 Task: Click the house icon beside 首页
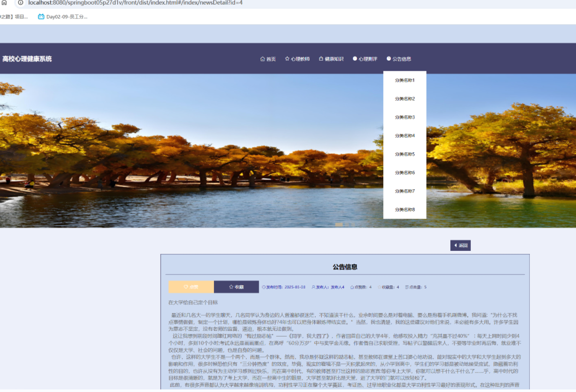[263, 59]
